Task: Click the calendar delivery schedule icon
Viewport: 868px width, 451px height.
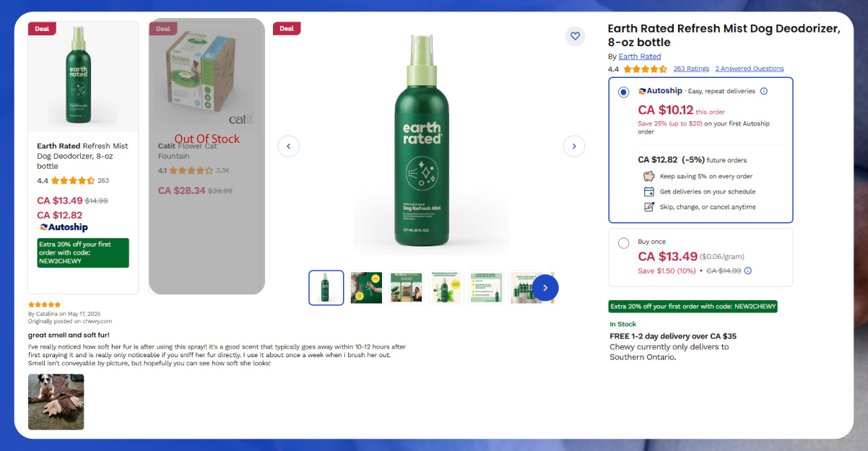Action: (648, 192)
